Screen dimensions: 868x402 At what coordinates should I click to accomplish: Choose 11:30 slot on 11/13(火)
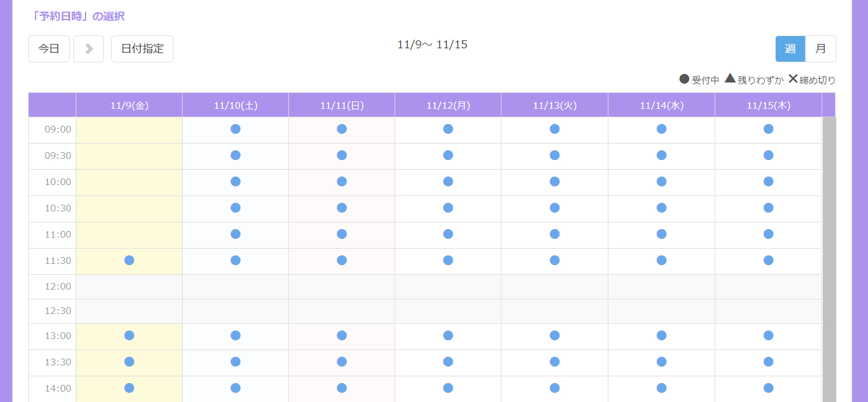tap(555, 260)
